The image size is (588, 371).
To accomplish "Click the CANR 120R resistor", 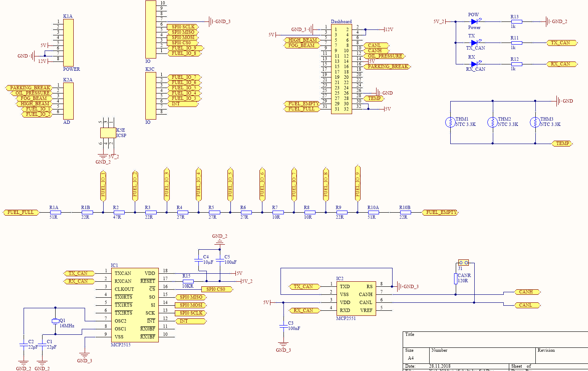I will coord(455,278).
